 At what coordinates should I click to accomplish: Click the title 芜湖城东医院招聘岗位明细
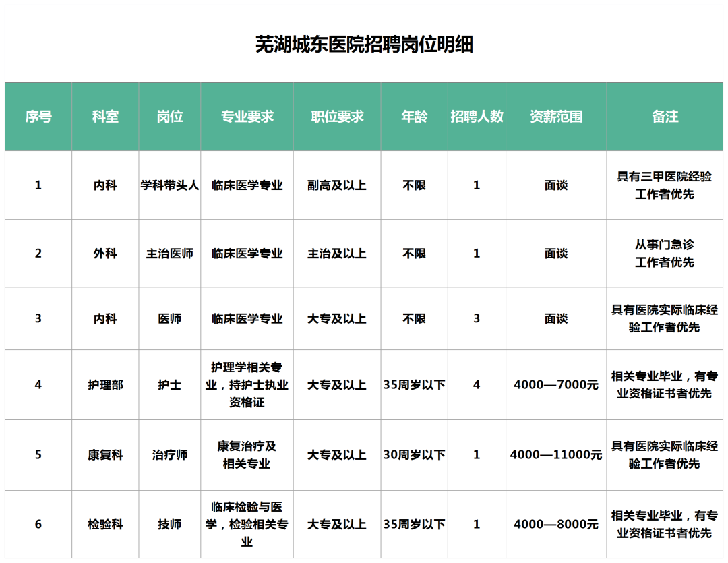tap(364, 45)
